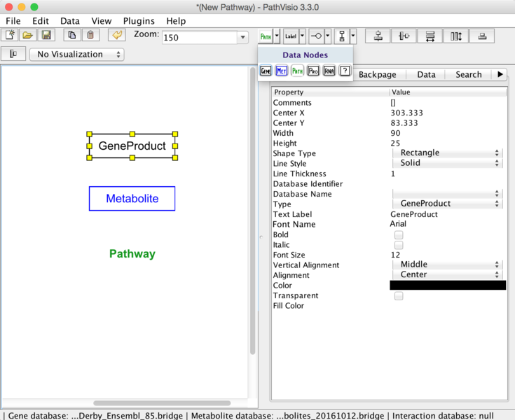Select the Label tool in toolbar
Screen dimensions: 515x420
click(x=291, y=36)
